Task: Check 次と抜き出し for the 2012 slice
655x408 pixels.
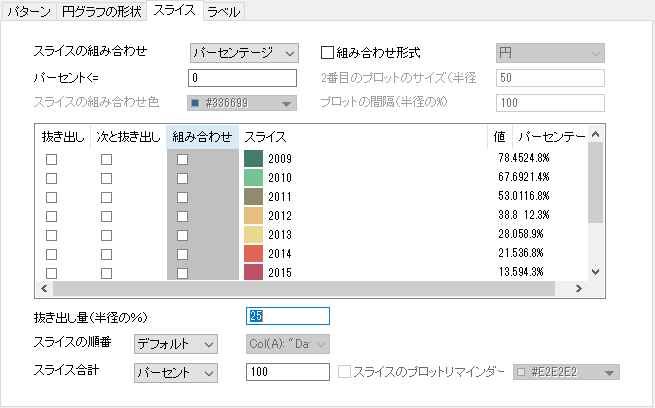Action: point(107,216)
